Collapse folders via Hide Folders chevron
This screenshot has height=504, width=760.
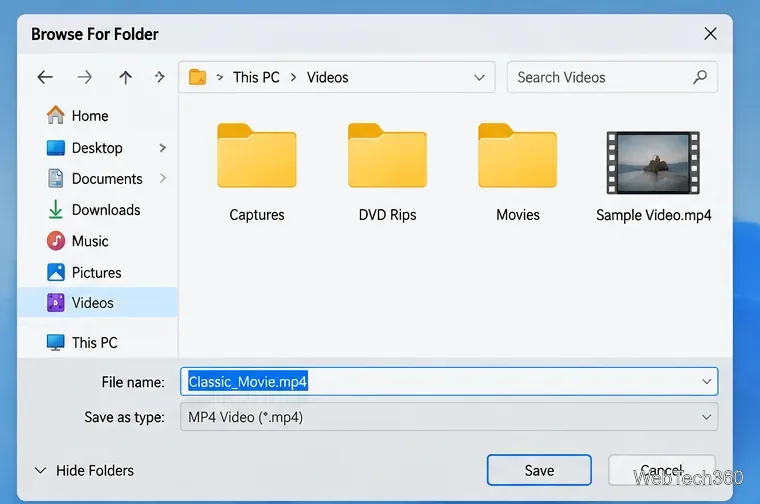[x=41, y=471]
